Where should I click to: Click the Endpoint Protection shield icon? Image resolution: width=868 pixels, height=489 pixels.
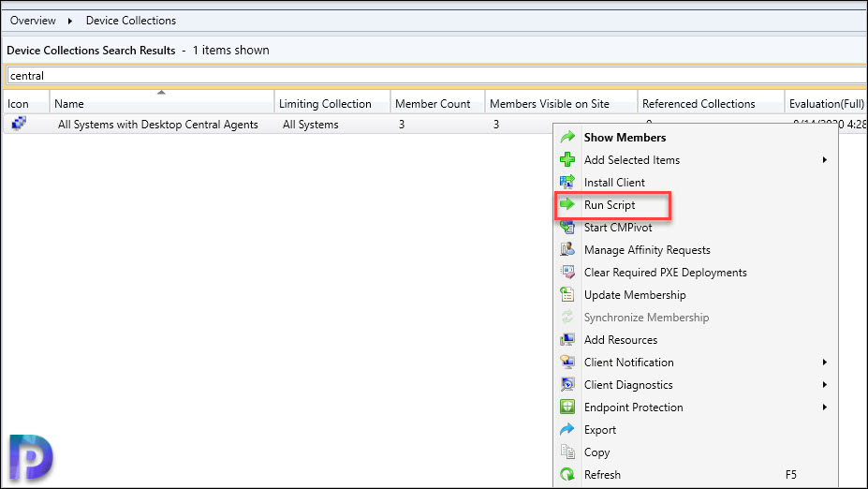567,407
